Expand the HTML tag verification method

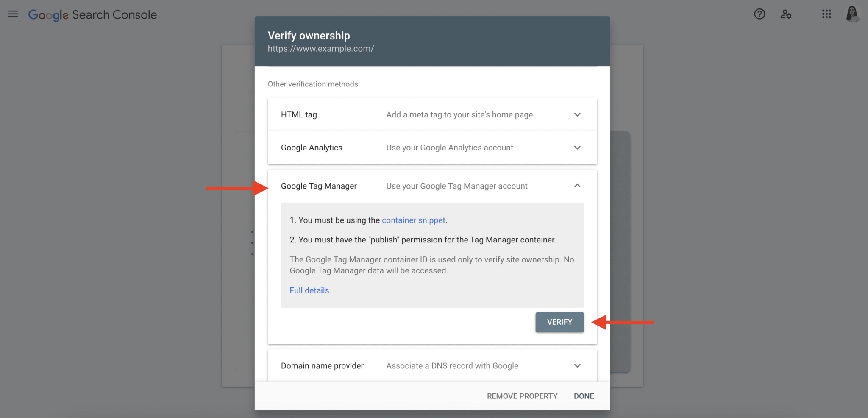click(577, 114)
